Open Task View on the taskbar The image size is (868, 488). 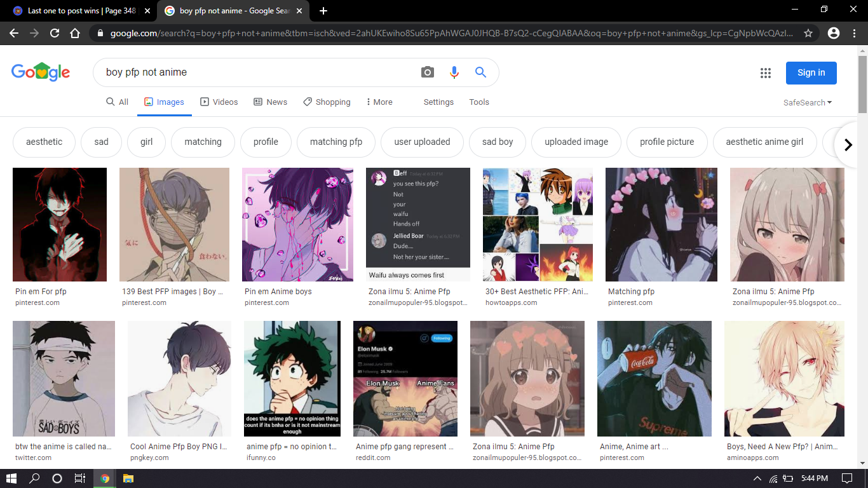(x=80, y=478)
